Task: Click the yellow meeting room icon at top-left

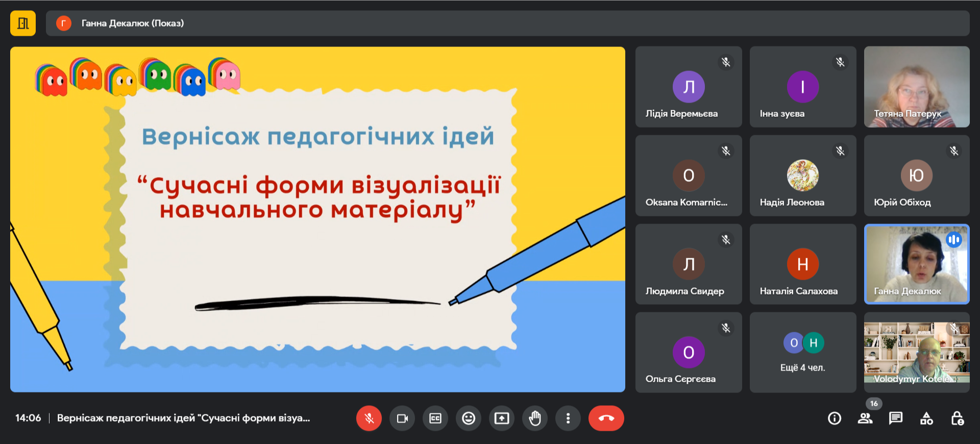Action: (x=23, y=23)
